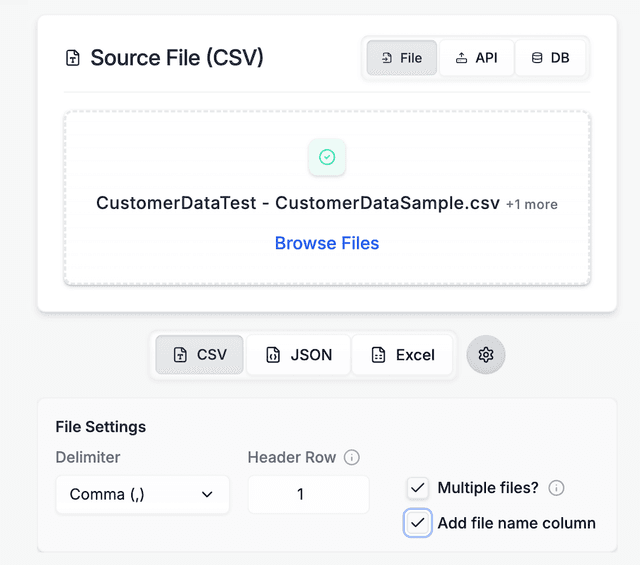640x565 pixels.
Task: Click the Header Row label
Action: (x=292, y=457)
